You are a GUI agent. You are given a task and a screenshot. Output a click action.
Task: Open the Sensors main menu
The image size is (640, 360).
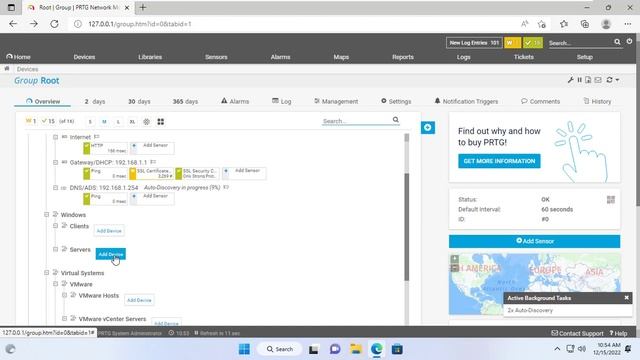(x=216, y=57)
